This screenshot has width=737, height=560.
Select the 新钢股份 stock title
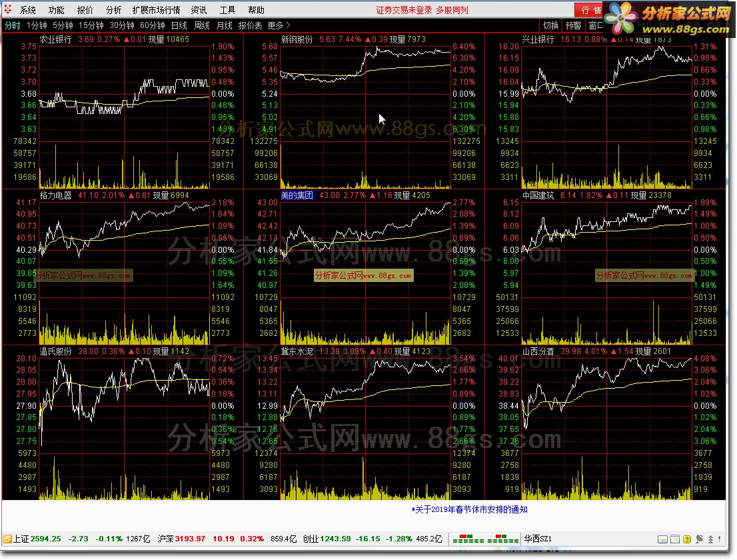(x=297, y=39)
